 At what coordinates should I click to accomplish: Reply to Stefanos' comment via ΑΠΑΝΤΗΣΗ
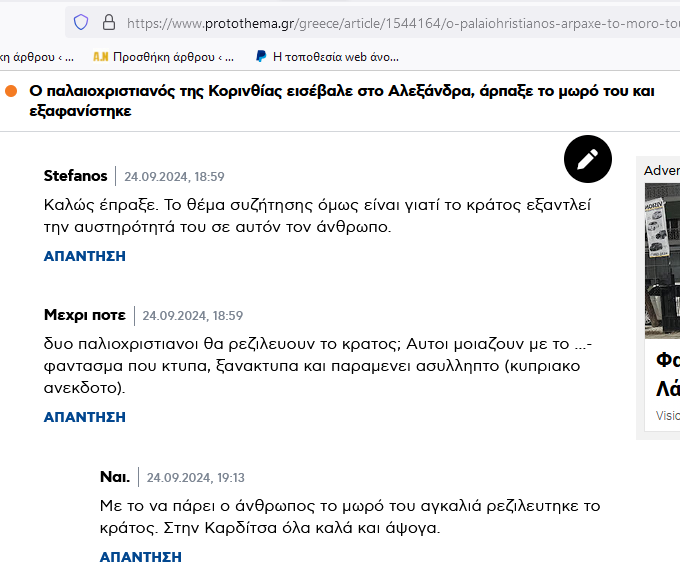[85, 256]
